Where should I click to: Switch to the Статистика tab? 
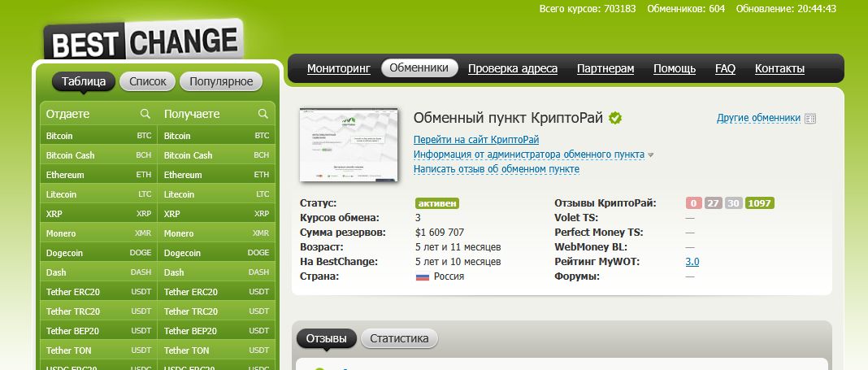(399, 338)
